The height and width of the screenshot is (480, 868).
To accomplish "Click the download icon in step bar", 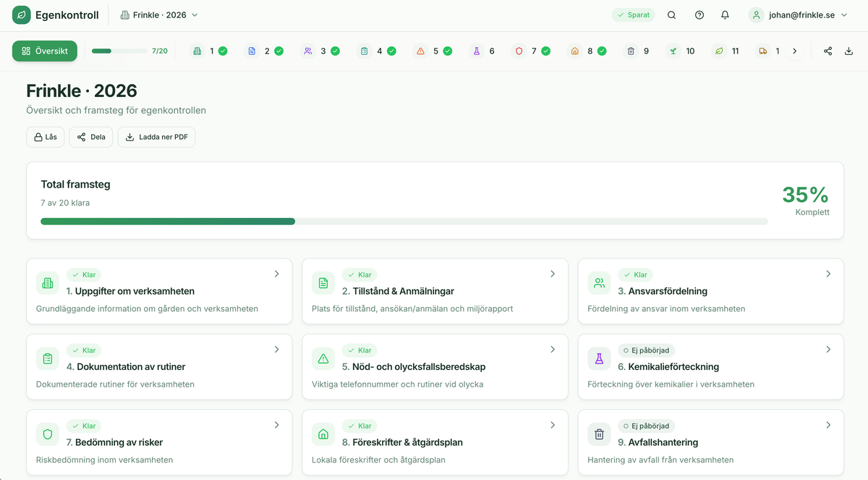I will click(848, 51).
